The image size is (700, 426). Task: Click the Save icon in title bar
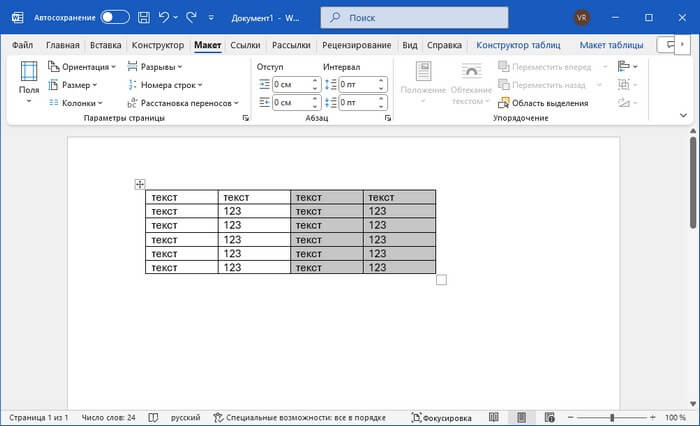tap(145, 17)
